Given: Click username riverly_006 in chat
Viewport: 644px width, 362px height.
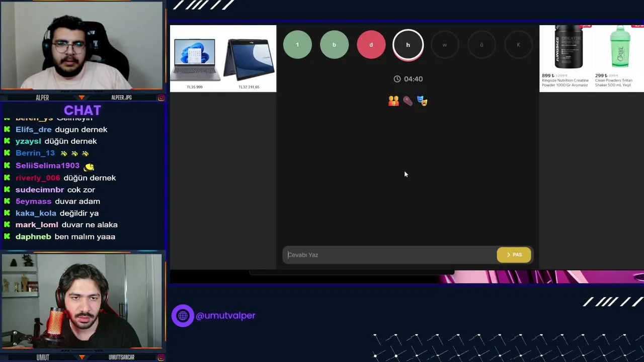Looking at the screenshot, I should coord(38,177).
